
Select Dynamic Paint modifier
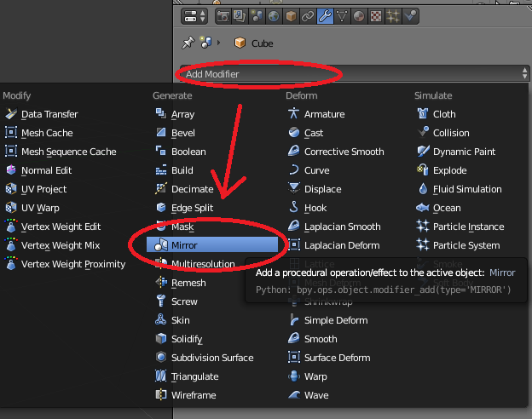click(x=456, y=152)
